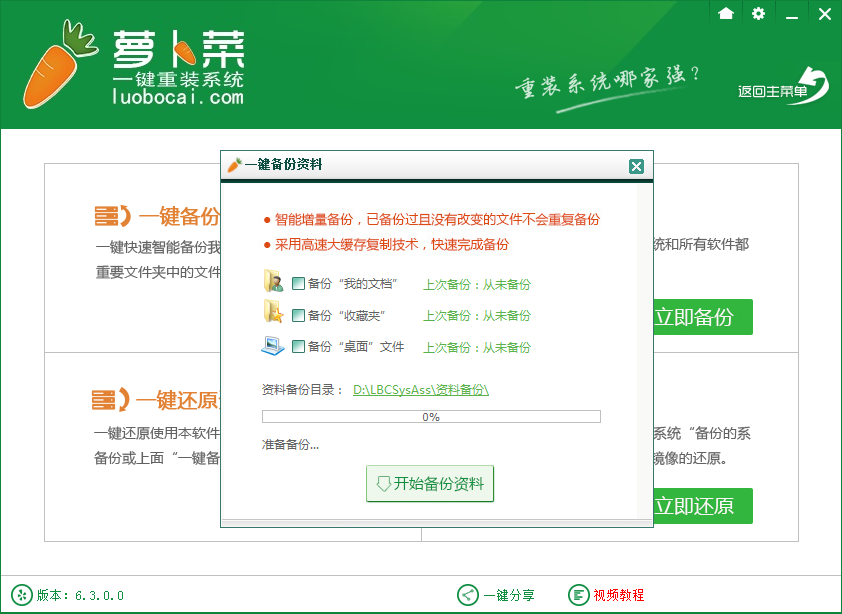842x614 pixels.
Task: Click the 一键分享 share icon
Action: (467, 595)
